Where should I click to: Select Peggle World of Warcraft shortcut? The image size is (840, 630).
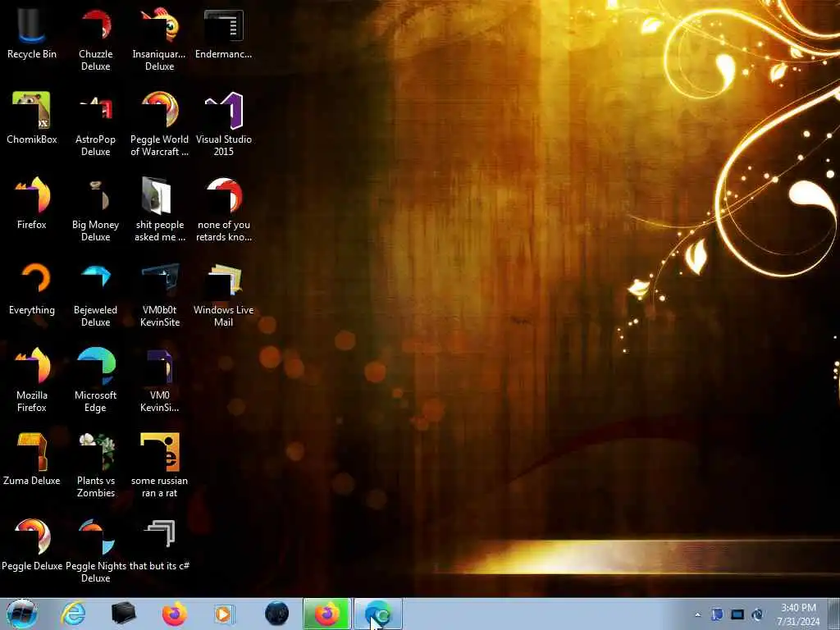(x=159, y=125)
